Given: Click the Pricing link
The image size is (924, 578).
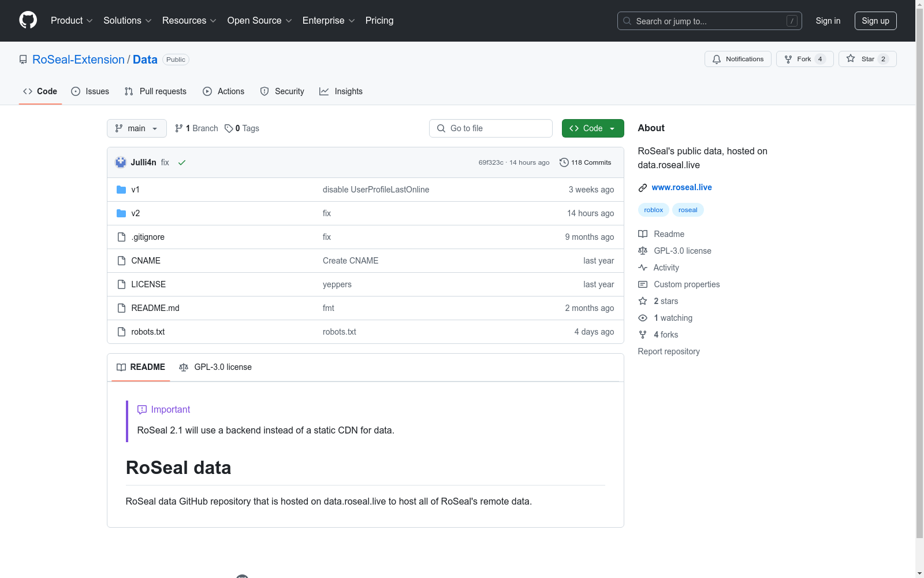Looking at the screenshot, I should (x=379, y=20).
